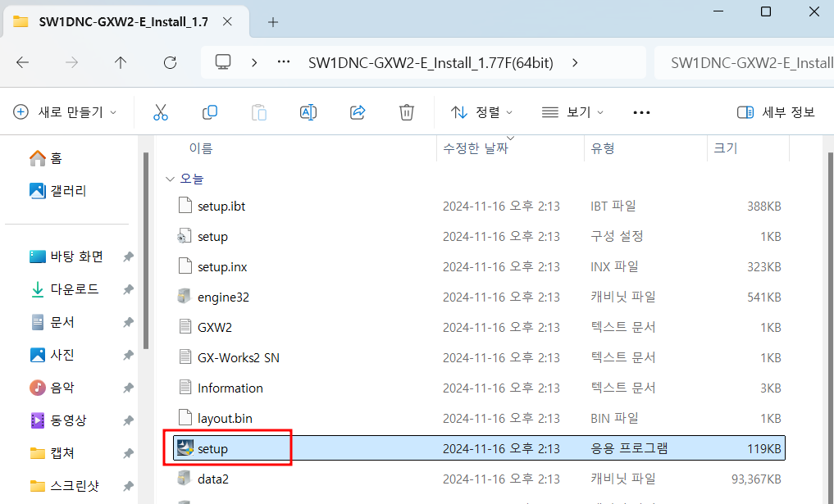Go up one folder level

tap(121, 63)
